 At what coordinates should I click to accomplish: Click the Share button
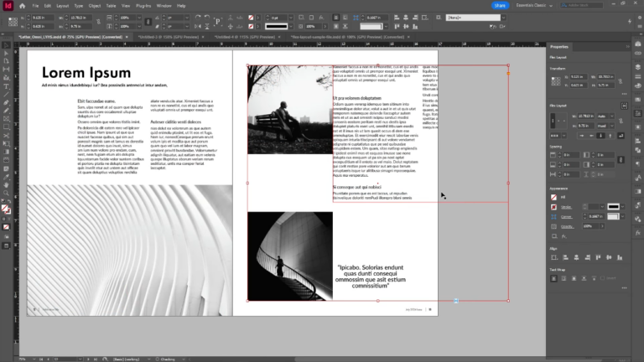click(500, 5)
